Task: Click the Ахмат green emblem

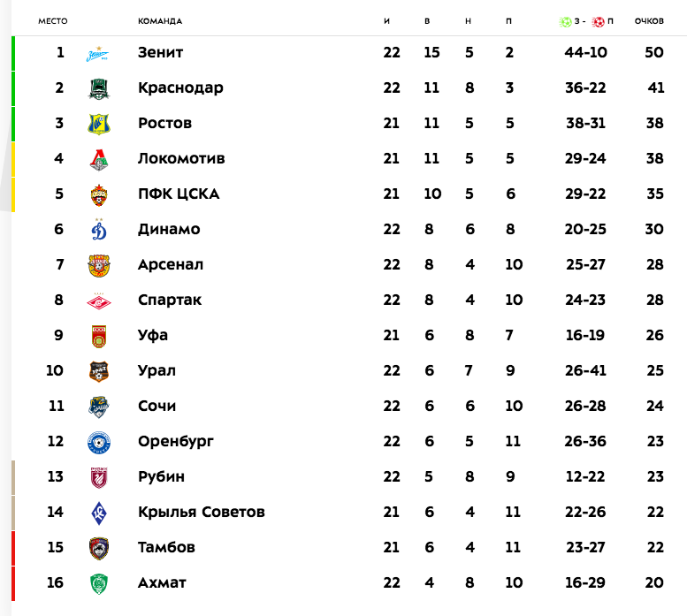Action: (99, 583)
